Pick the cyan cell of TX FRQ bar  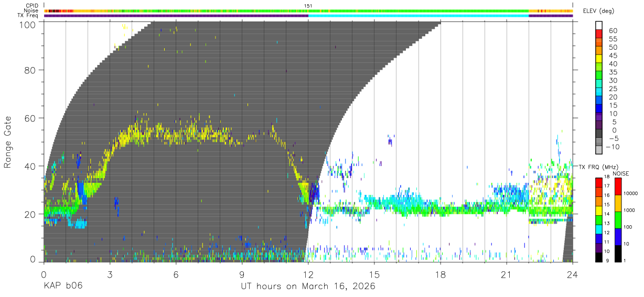click(x=599, y=229)
